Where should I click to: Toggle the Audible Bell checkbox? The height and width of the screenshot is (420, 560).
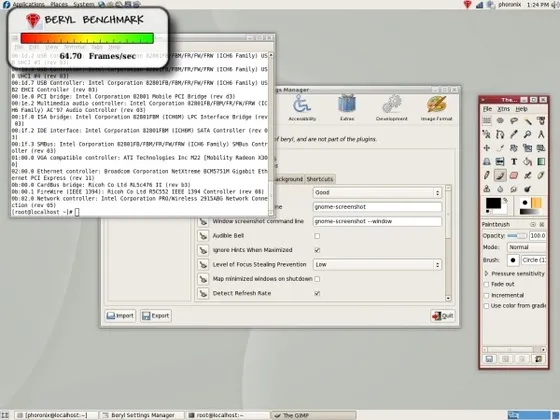317,236
